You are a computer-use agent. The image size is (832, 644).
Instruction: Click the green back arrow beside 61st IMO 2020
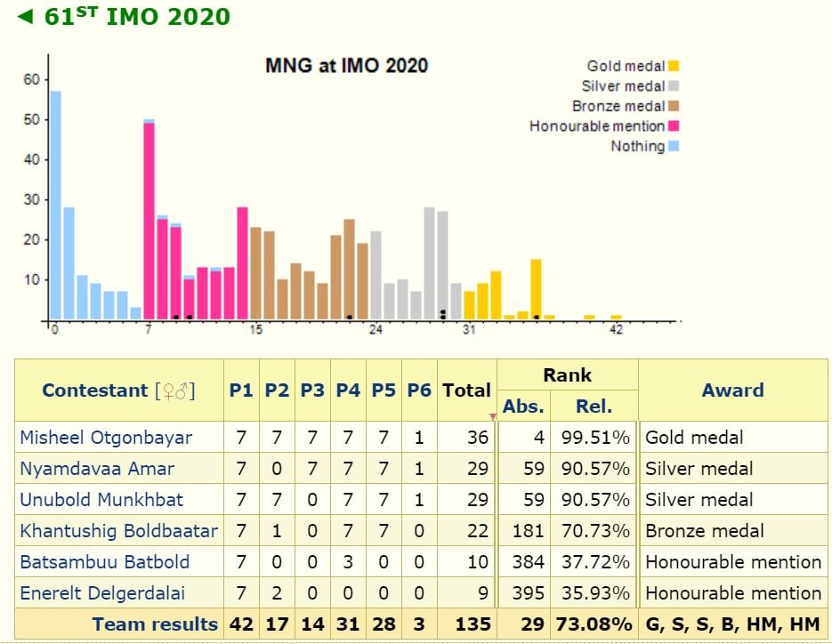click(x=25, y=17)
